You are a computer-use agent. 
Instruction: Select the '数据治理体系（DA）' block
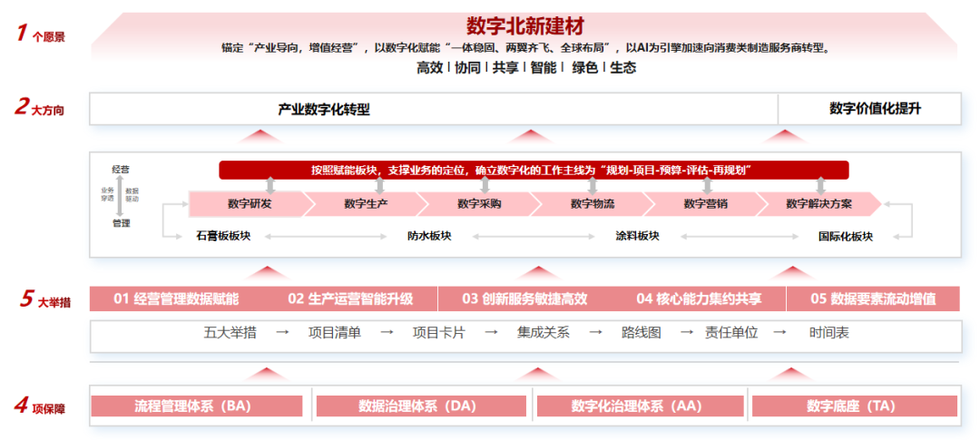pyautogui.click(x=423, y=406)
